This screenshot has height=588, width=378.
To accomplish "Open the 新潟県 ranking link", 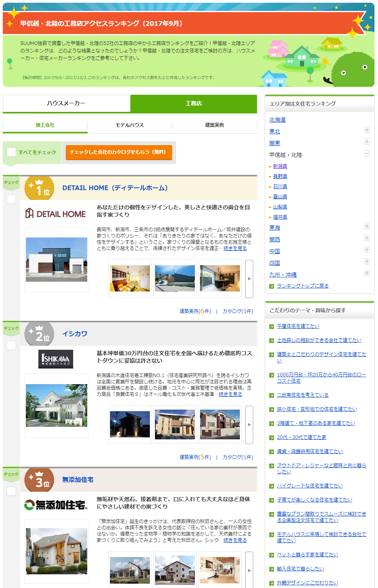I will click(x=280, y=166).
